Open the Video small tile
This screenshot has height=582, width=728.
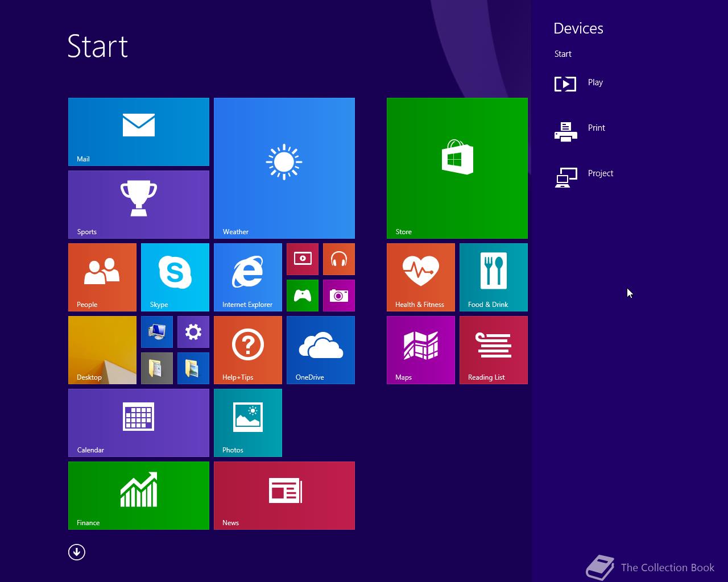(x=303, y=259)
